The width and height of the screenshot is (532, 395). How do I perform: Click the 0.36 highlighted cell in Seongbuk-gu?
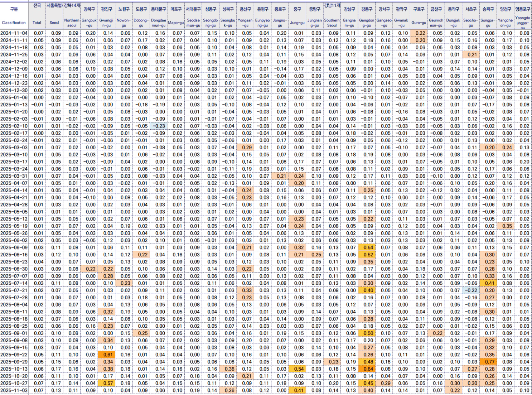(x=229, y=369)
